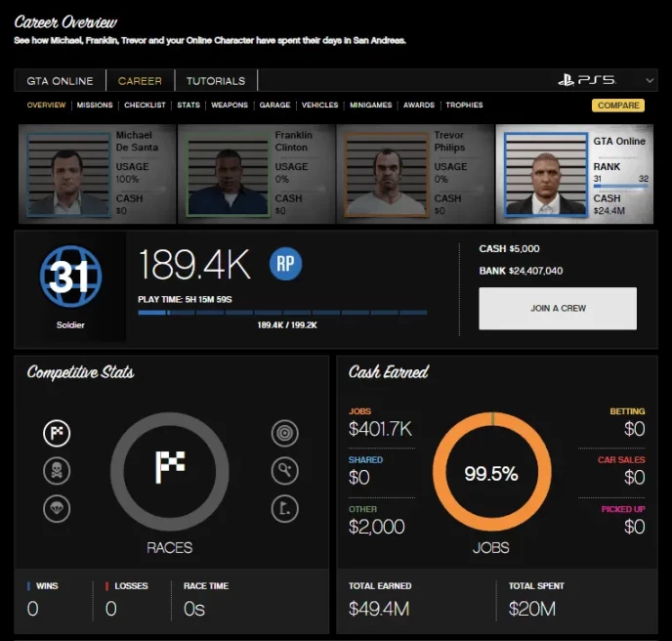Select the GTA Online character card
The width and height of the screenshot is (672, 641).
574,174
